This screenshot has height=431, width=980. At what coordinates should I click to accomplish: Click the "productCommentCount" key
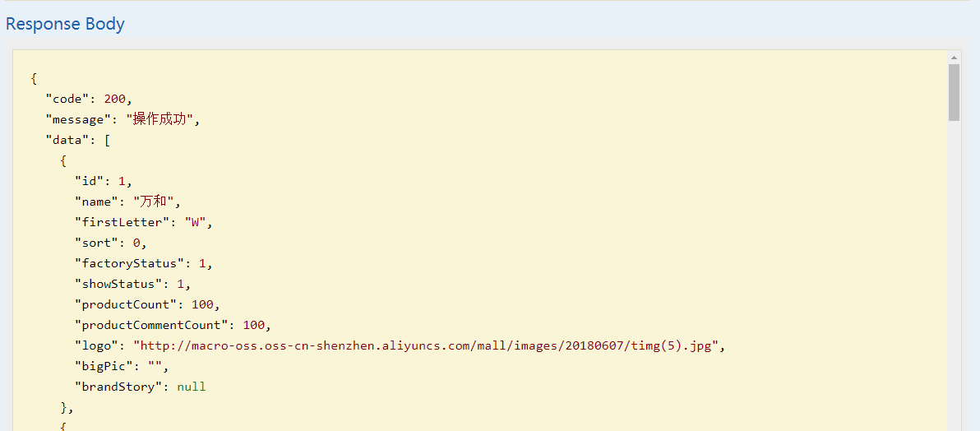point(151,325)
